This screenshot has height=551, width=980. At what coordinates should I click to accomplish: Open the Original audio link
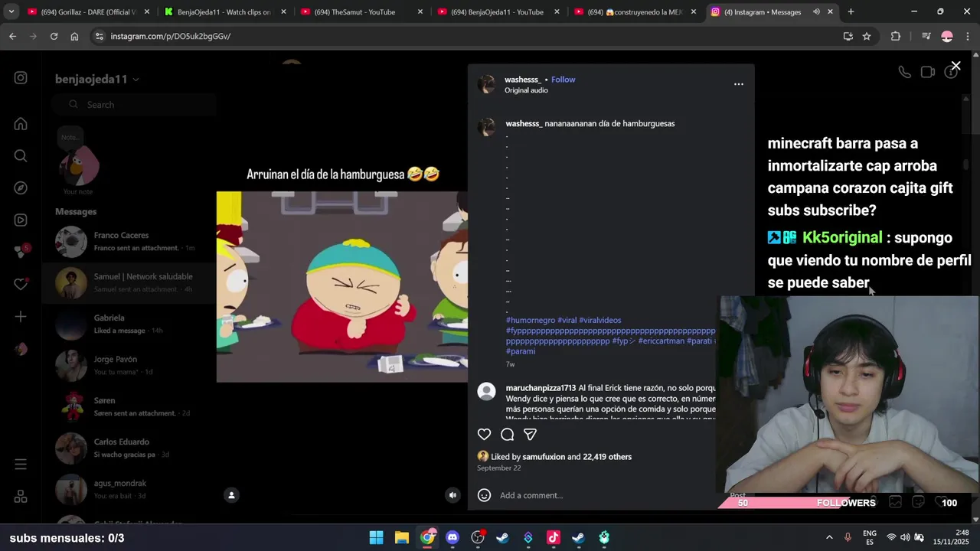pos(526,90)
